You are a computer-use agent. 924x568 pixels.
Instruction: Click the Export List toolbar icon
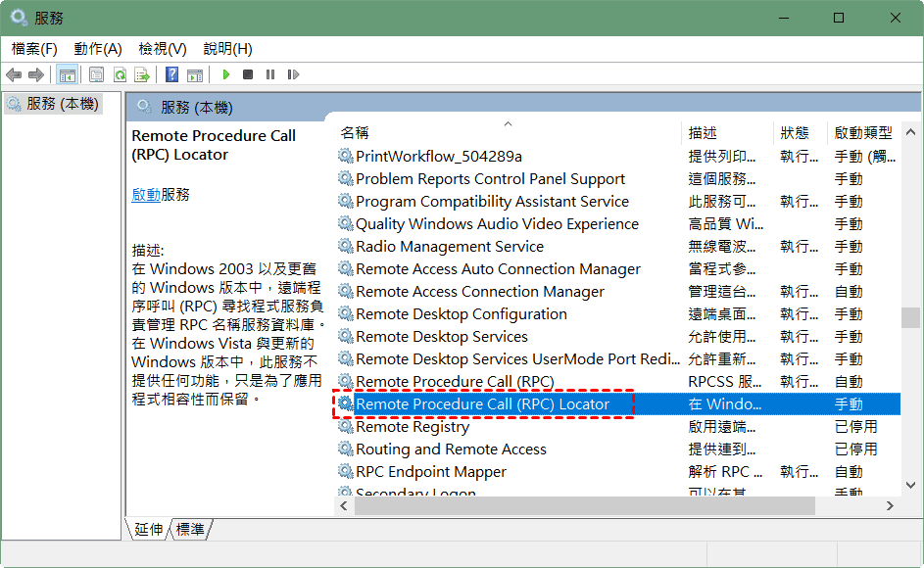pyautogui.click(x=142, y=74)
